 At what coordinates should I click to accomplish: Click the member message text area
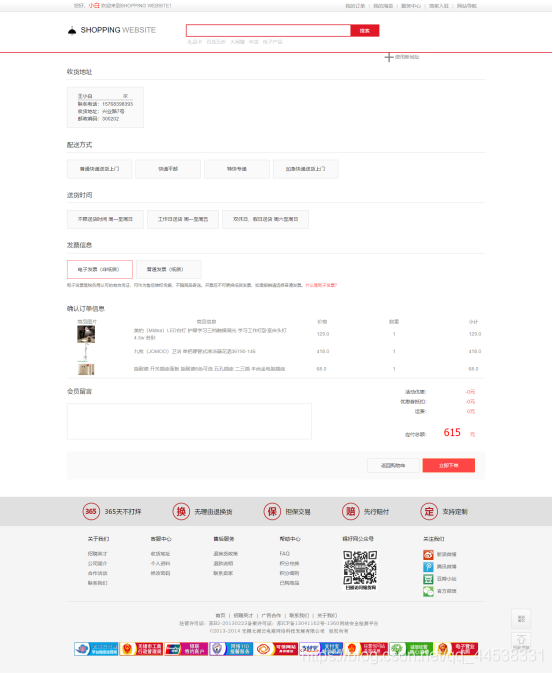click(x=189, y=421)
